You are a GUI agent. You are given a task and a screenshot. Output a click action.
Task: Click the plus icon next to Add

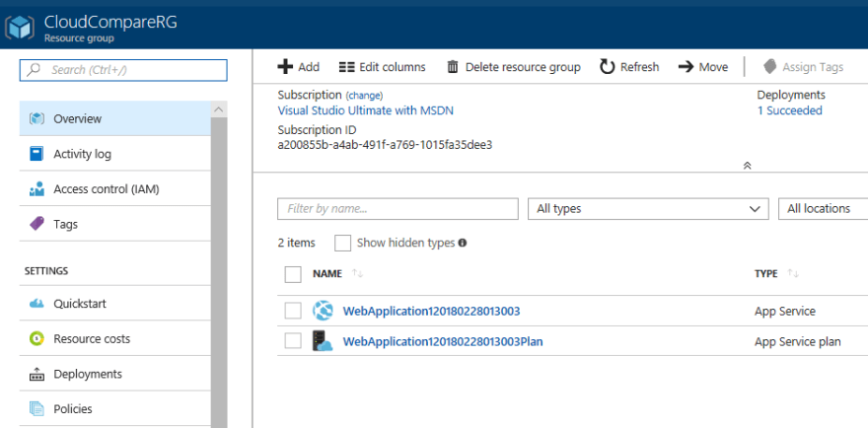coord(285,67)
